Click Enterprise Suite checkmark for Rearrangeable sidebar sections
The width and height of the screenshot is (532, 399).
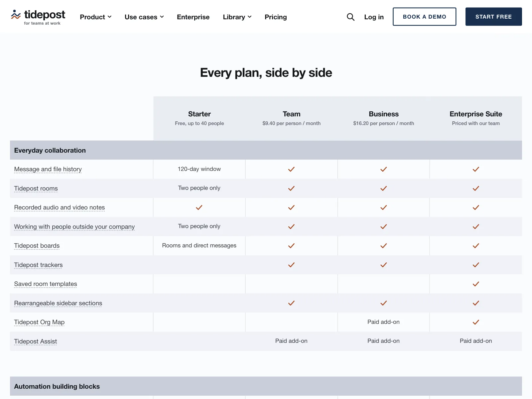point(476,303)
